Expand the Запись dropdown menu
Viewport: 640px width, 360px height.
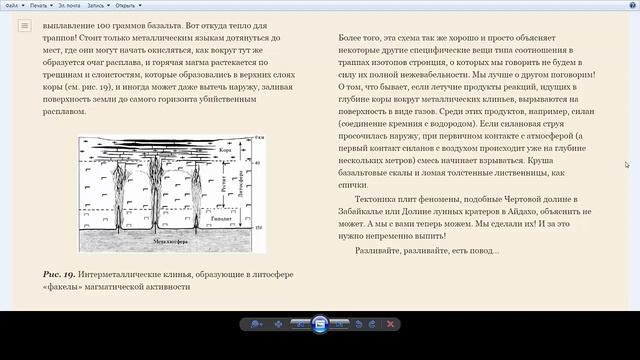pos(98,6)
